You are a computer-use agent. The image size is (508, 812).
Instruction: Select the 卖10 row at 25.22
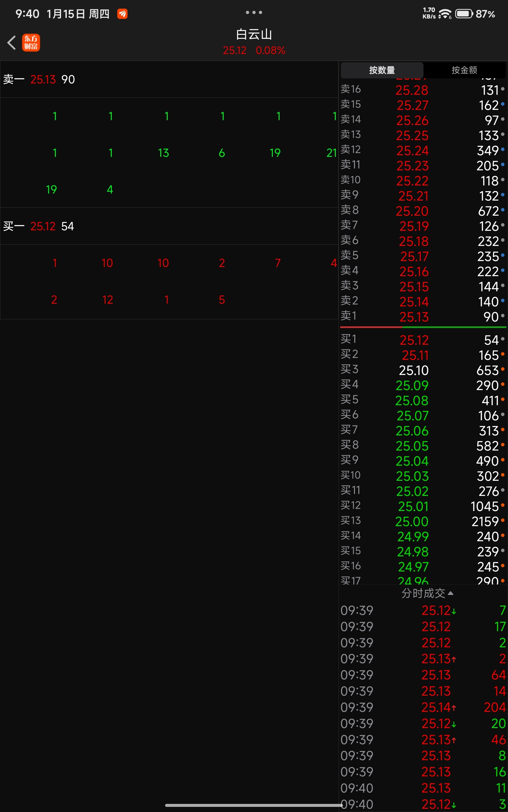[x=423, y=181]
